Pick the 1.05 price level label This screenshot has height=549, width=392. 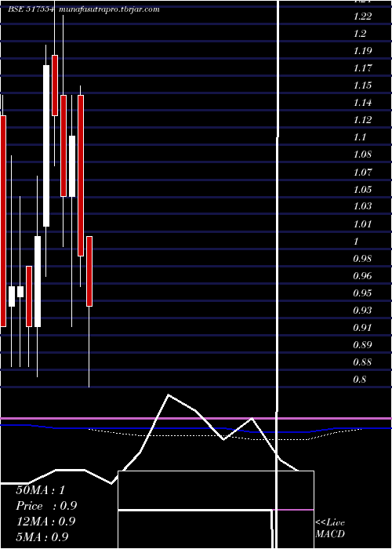(x=362, y=189)
